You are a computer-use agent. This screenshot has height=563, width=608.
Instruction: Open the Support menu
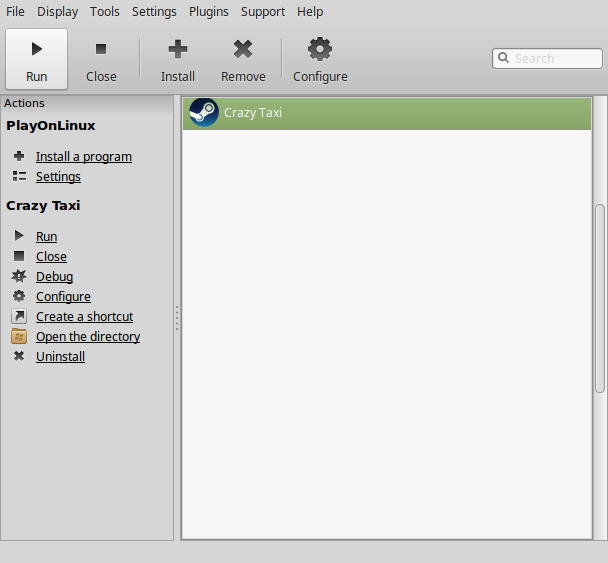click(263, 12)
